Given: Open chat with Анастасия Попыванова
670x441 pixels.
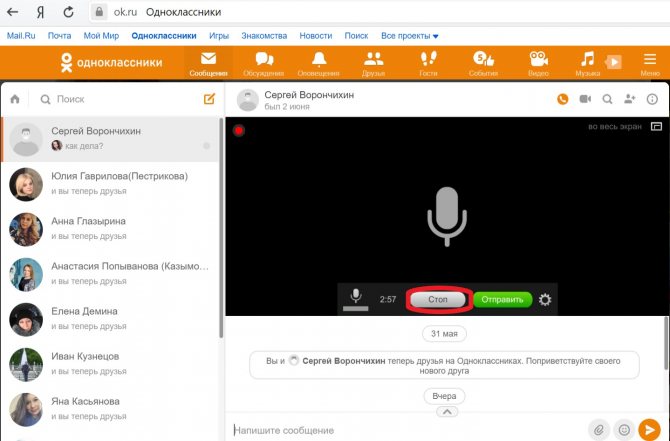Looking at the screenshot, I should click(x=110, y=274).
